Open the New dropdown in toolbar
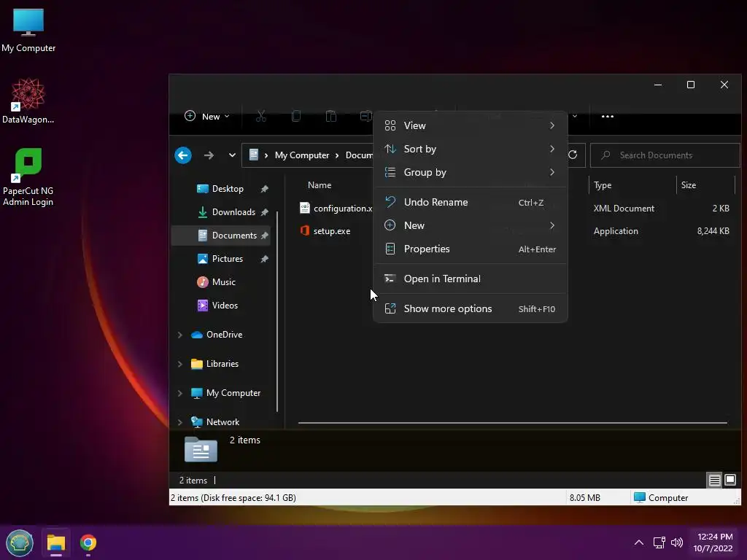Viewport: 747px width, 560px height. coord(207,116)
